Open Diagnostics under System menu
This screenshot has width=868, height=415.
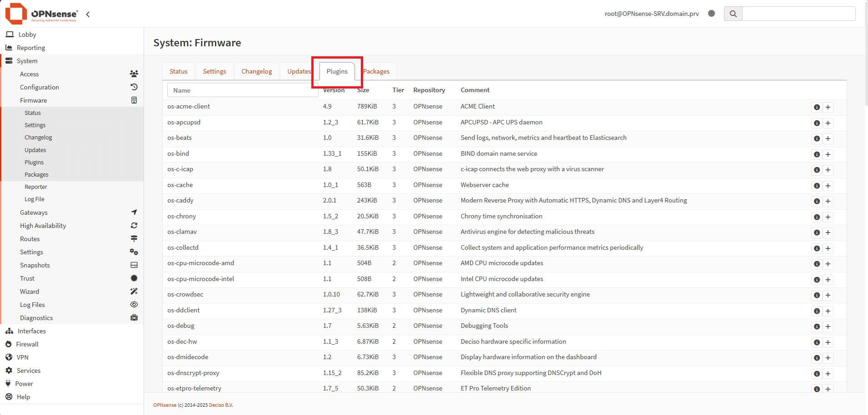(73, 318)
